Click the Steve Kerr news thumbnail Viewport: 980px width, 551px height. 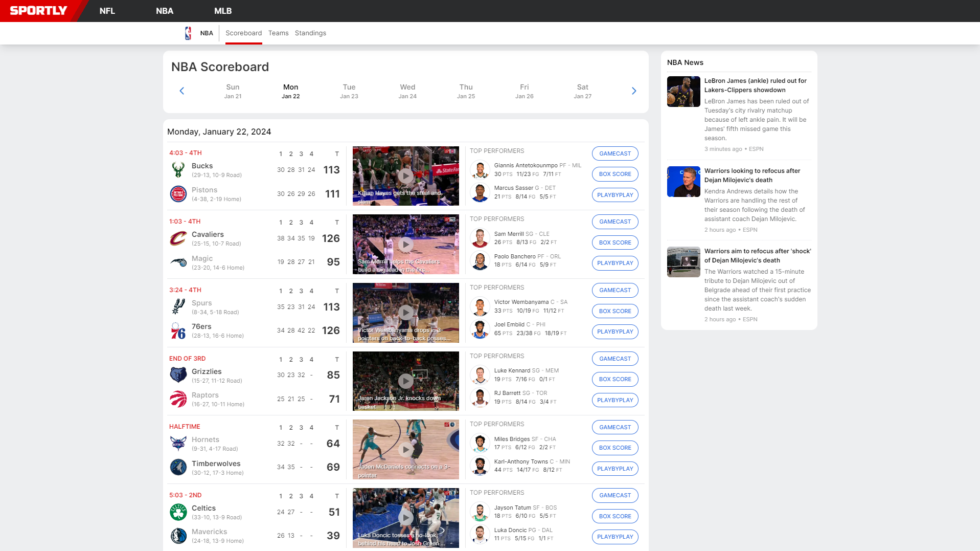[x=683, y=182]
